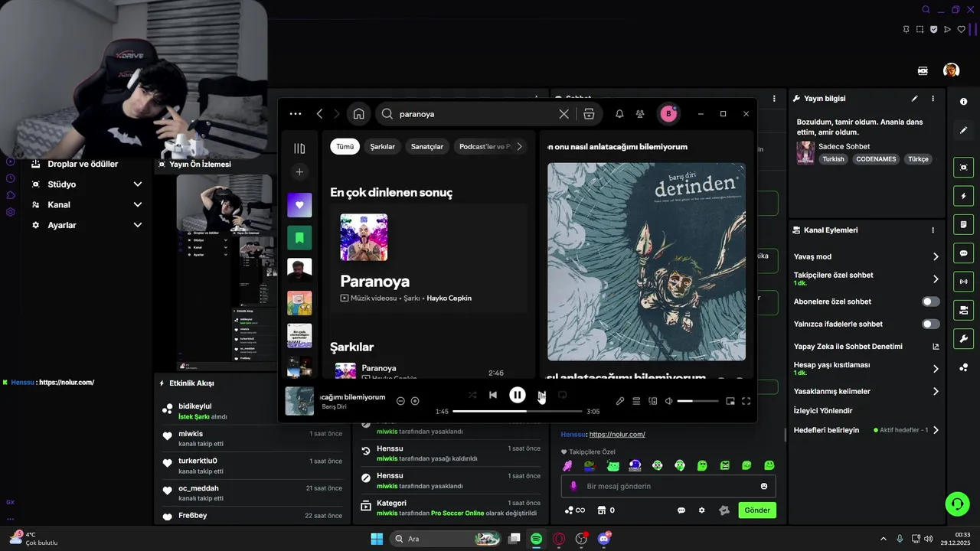980x551 pixels.
Task: Expand Stüdyo menu in Twitch sidebar
Action: (x=138, y=184)
